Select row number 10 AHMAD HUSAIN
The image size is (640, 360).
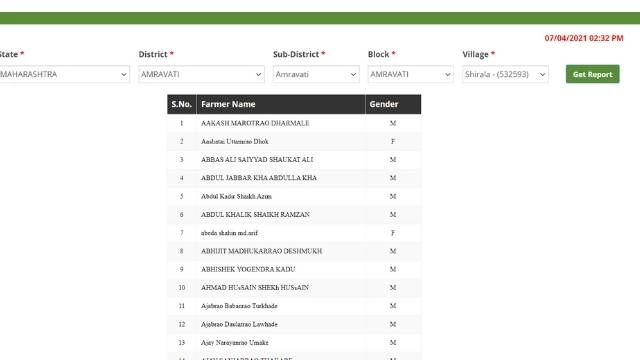click(294, 288)
